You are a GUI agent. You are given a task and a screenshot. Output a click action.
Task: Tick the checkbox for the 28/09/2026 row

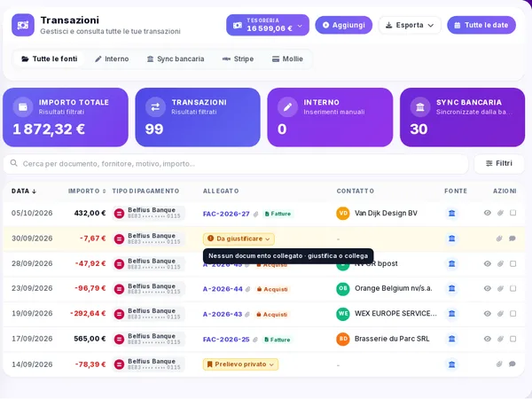click(x=513, y=263)
